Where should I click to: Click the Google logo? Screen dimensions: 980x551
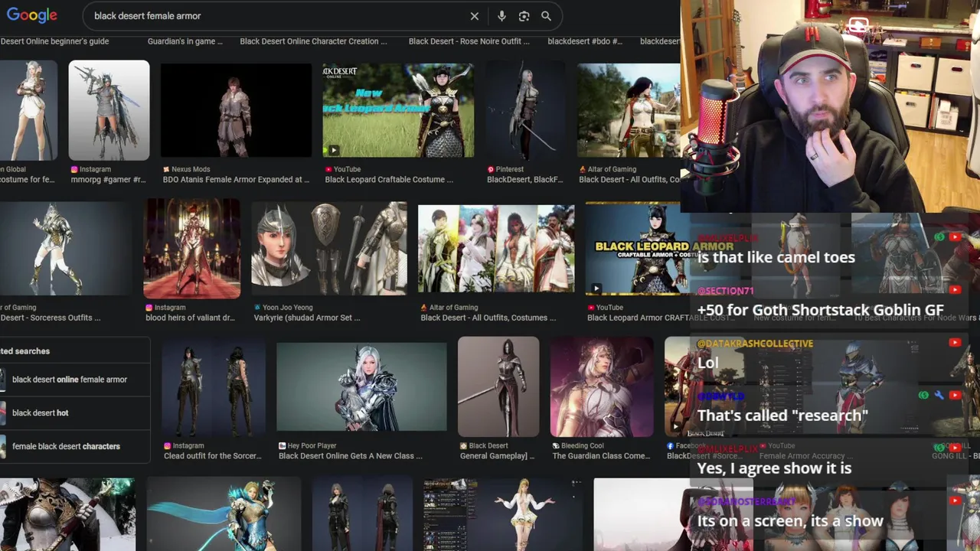coord(32,15)
